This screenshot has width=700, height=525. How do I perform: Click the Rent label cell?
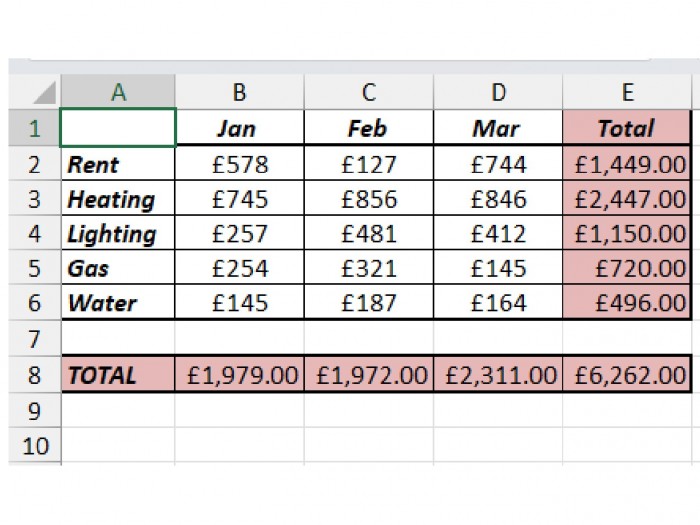tap(119, 164)
